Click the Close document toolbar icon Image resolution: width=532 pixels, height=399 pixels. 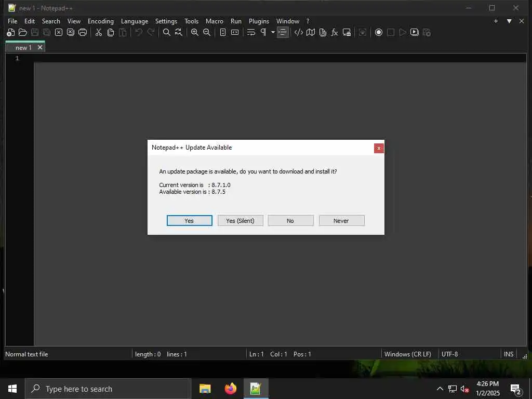pyautogui.click(x=59, y=33)
